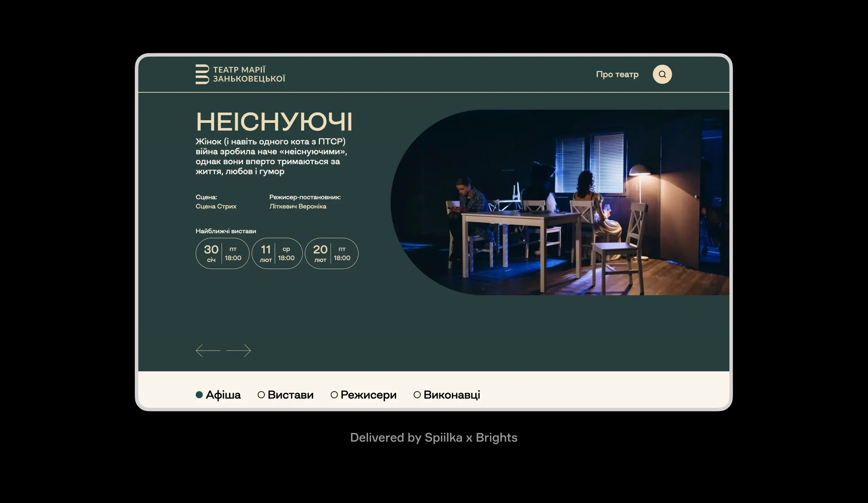Click the Сцена: label
868x503 pixels.
point(206,197)
